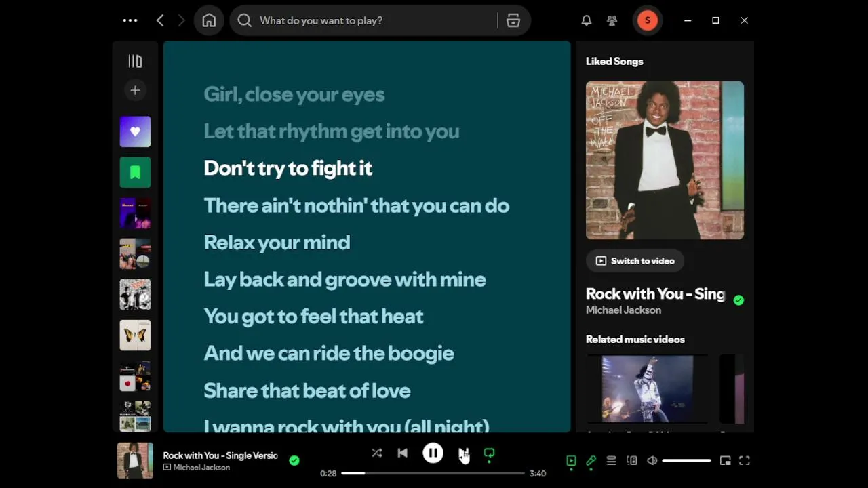868x488 pixels.
Task: Create a playlist with the plus icon
Action: point(135,90)
